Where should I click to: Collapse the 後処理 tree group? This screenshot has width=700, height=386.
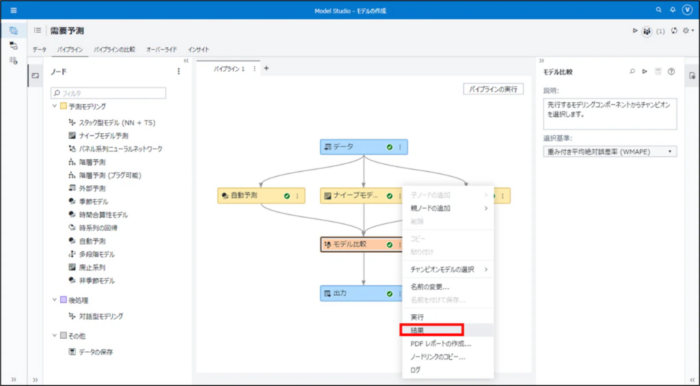[x=54, y=300]
